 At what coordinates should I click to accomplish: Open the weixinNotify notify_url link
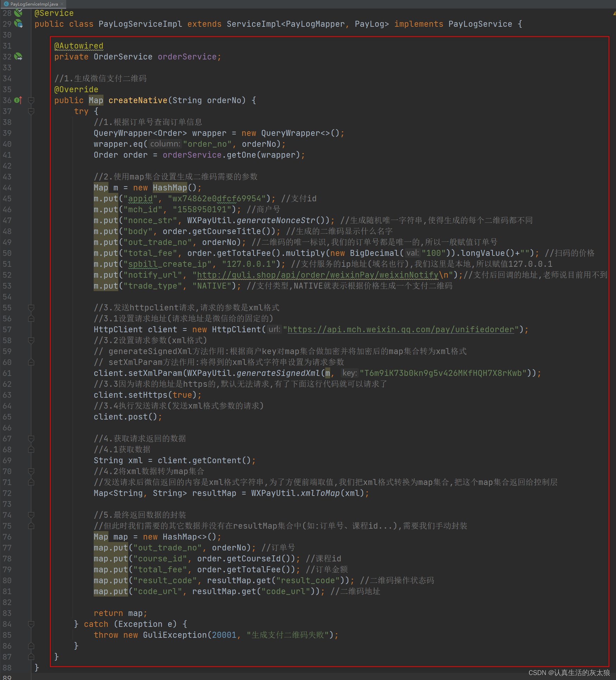tap(318, 275)
